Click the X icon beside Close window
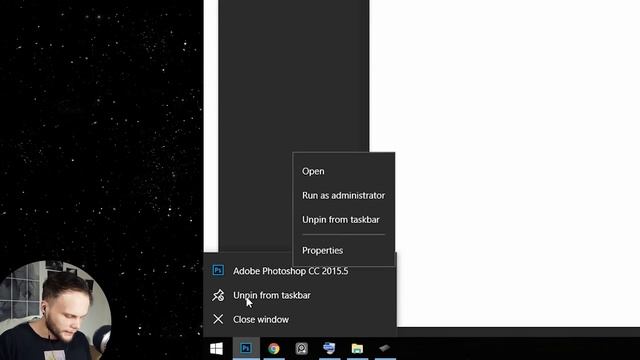The width and height of the screenshot is (640, 360). 218,319
